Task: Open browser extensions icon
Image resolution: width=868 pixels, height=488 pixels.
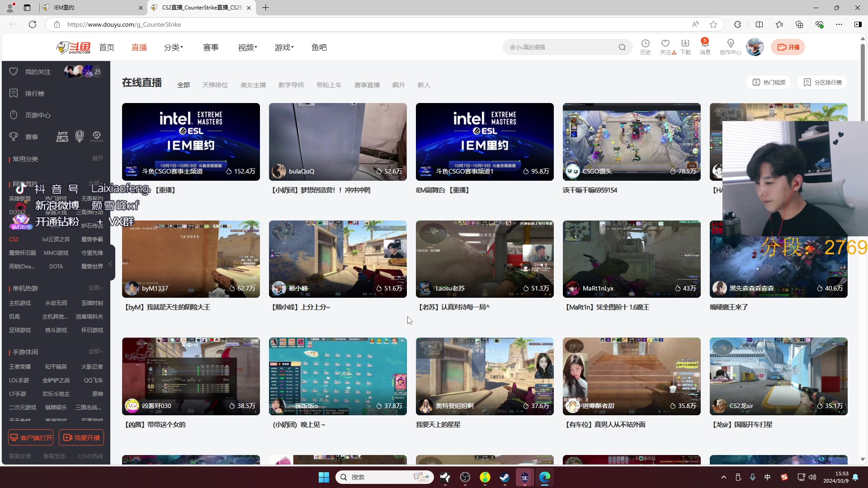Action: click(737, 24)
